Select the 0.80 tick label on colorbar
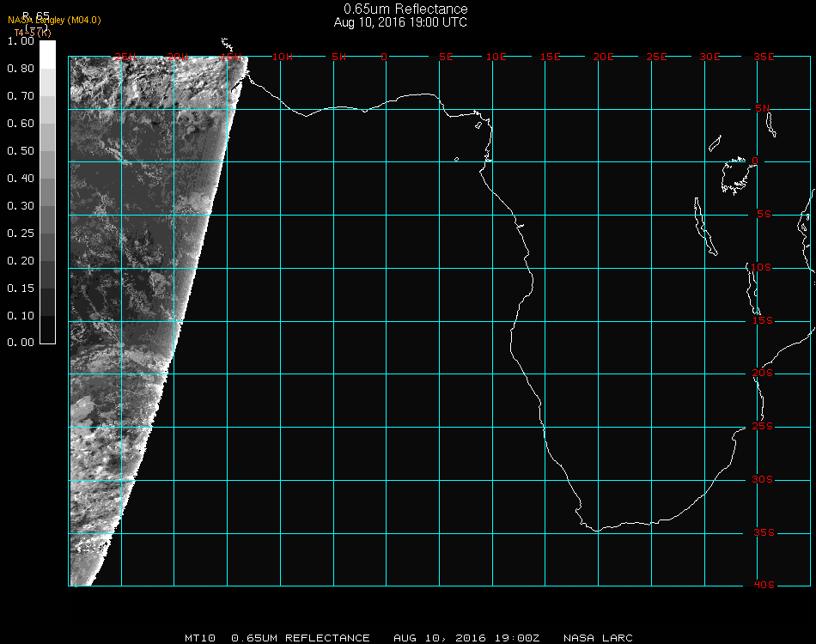The height and width of the screenshot is (644, 816). point(21,69)
